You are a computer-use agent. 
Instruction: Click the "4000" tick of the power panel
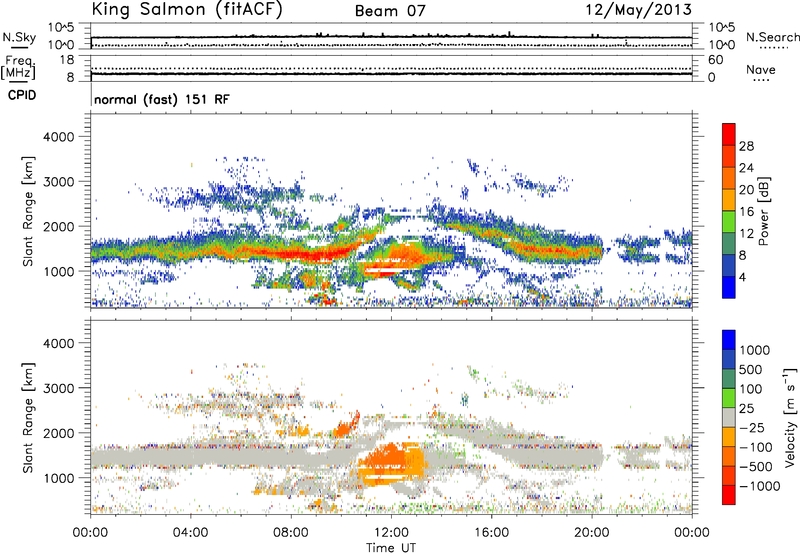(x=58, y=137)
